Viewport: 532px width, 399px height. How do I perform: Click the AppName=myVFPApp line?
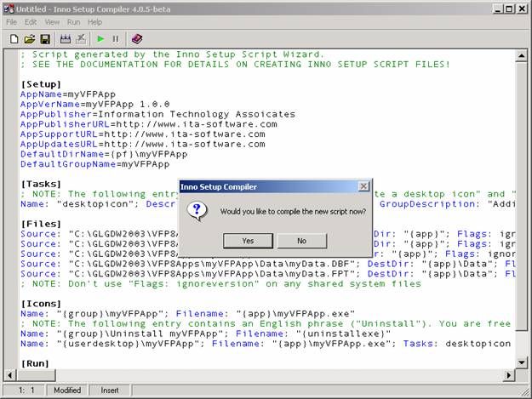click(x=68, y=94)
